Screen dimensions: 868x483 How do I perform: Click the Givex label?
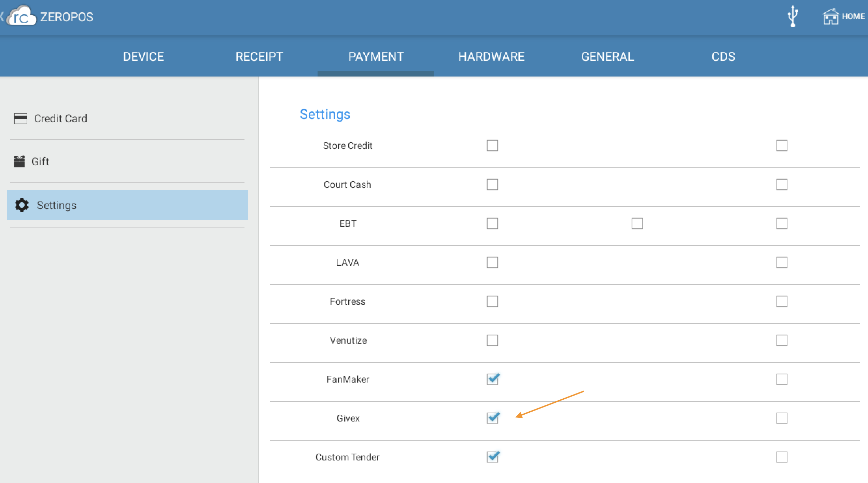(x=348, y=418)
